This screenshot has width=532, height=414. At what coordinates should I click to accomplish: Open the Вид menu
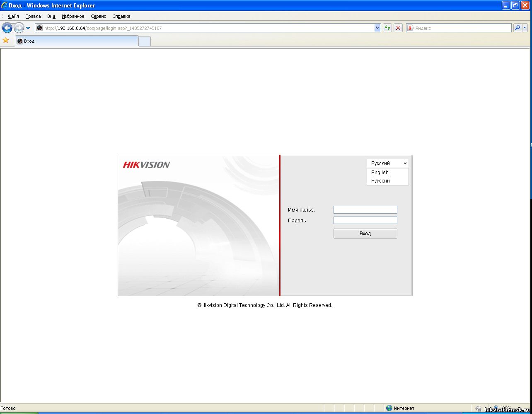click(51, 16)
